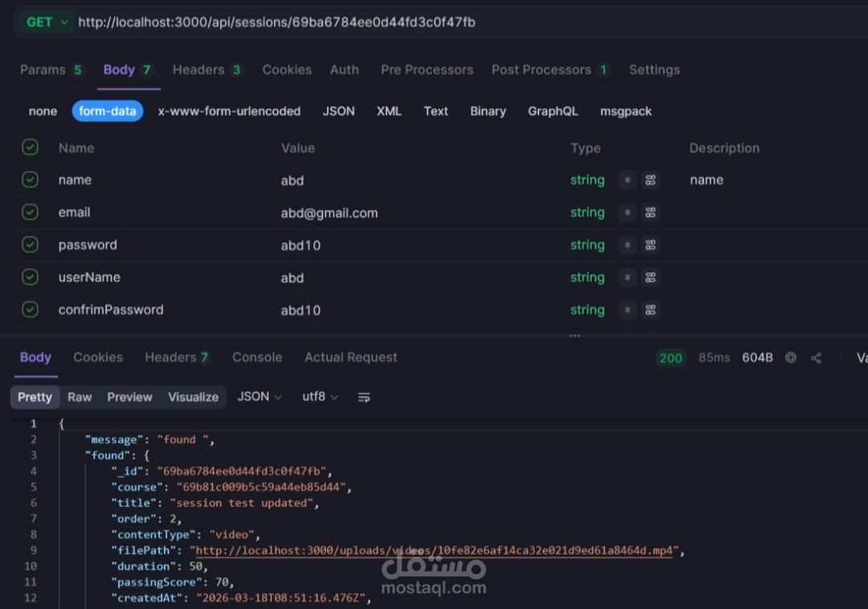868x609 pixels.
Task: Click the dynamic value icon on the email row
Action: (x=650, y=212)
